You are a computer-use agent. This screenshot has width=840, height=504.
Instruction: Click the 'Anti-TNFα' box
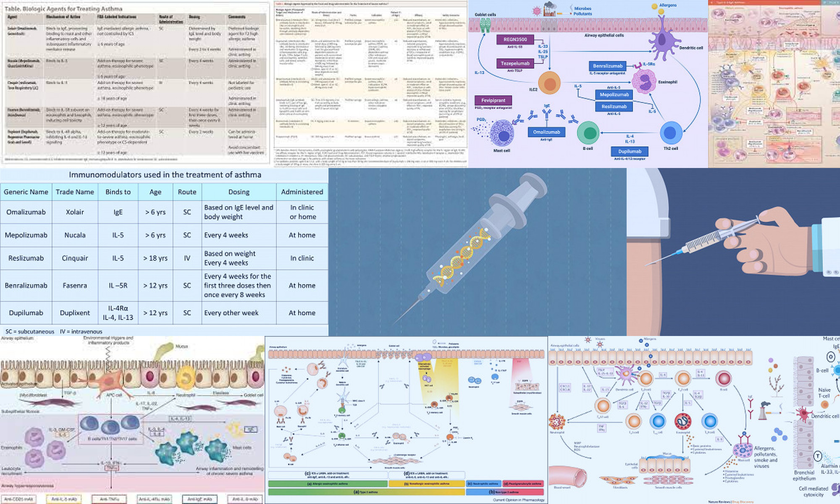109,499
